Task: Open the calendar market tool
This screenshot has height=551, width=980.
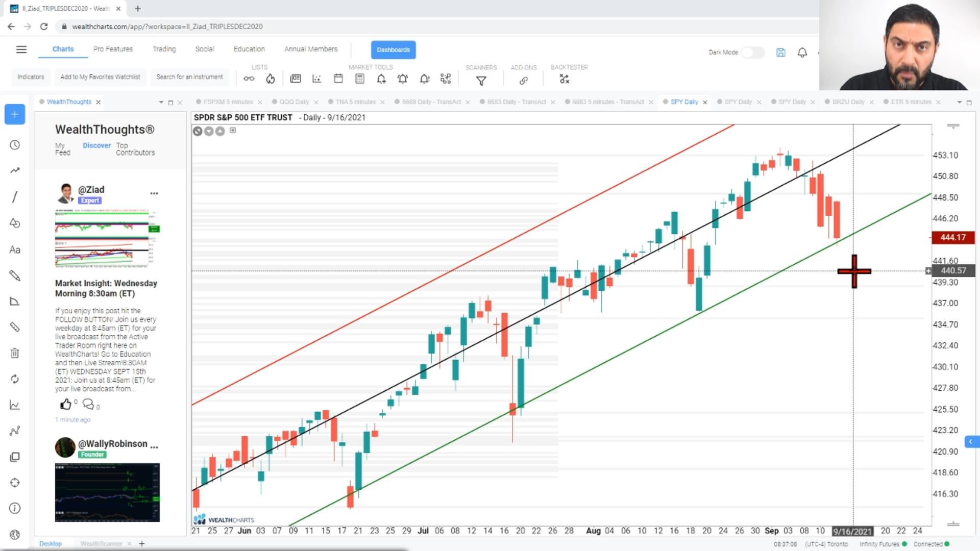Action: pyautogui.click(x=338, y=79)
